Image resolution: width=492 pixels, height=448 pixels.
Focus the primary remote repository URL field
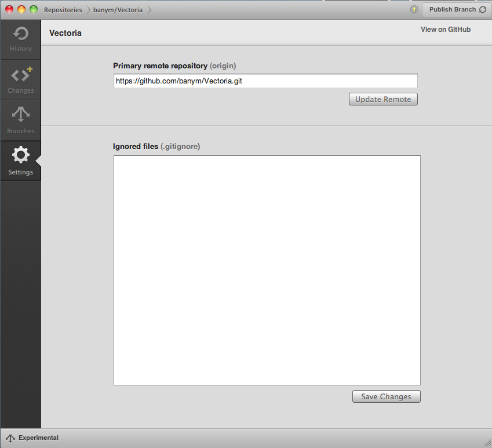coord(265,81)
